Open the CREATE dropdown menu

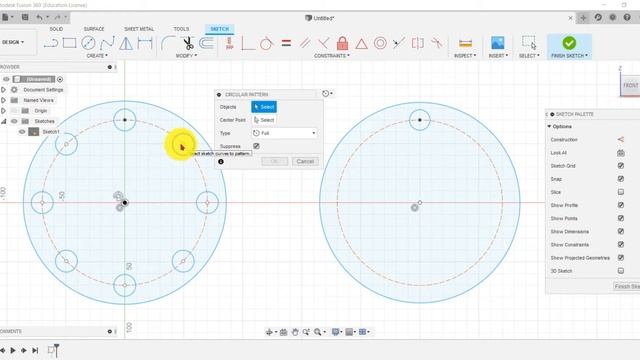[97, 56]
